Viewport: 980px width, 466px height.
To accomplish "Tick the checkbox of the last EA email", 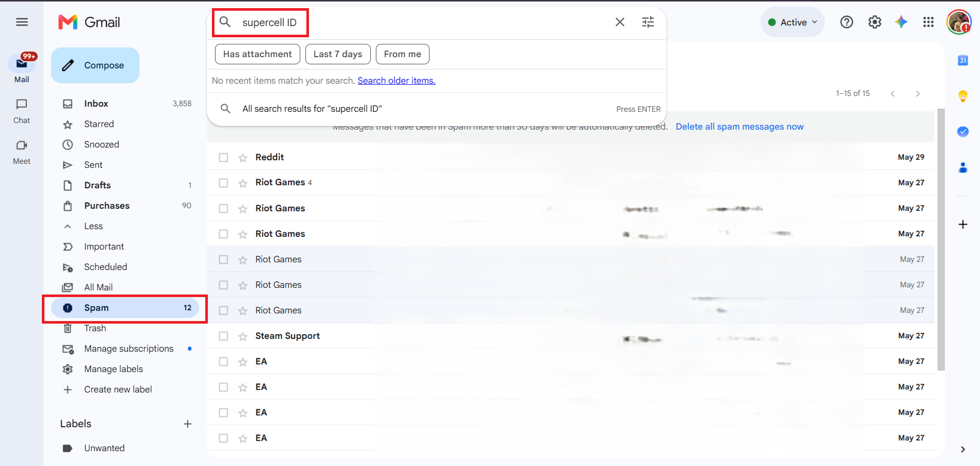I will 223,438.
